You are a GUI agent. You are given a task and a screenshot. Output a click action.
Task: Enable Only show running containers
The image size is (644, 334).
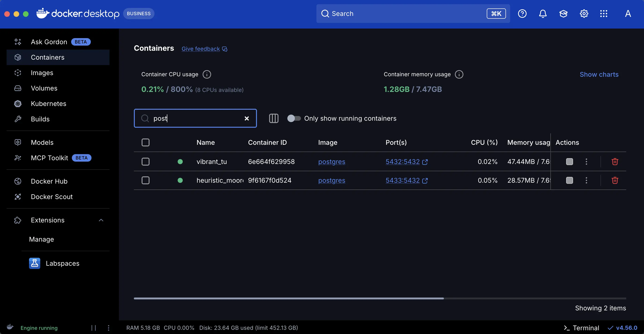(294, 118)
